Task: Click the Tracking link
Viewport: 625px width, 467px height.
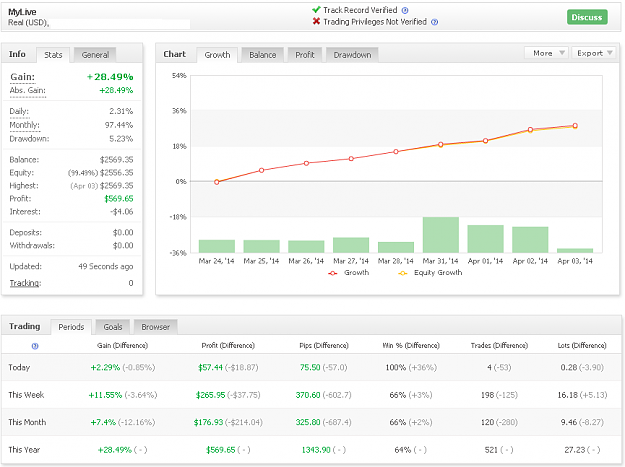Action: point(25,283)
